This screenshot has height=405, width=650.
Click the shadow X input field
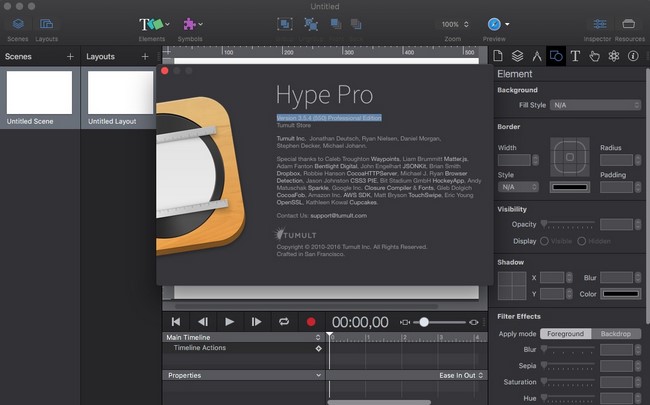coord(552,278)
